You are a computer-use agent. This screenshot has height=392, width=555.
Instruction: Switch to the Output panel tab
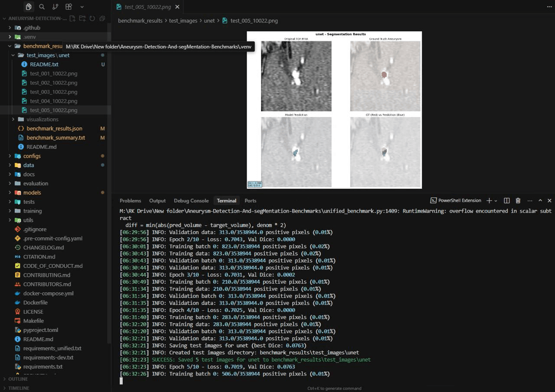(157, 201)
